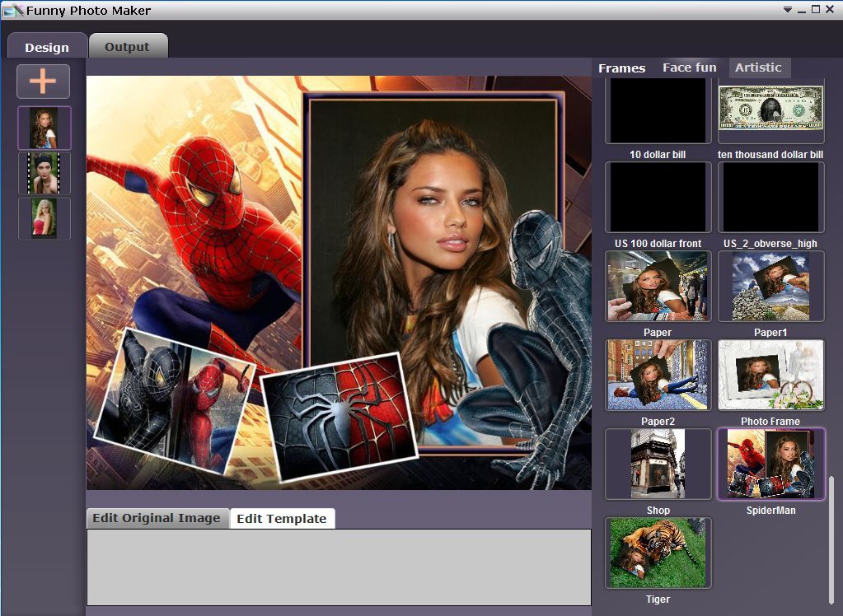
Task: Choose the Shop frame template
Action: 658,464
